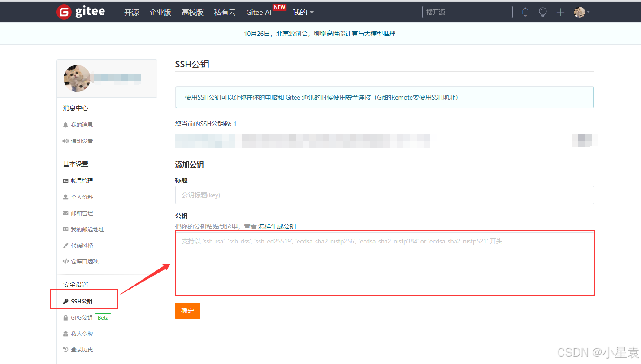Click the SSH公钥 key icon
641x364 pixels.
66,301
